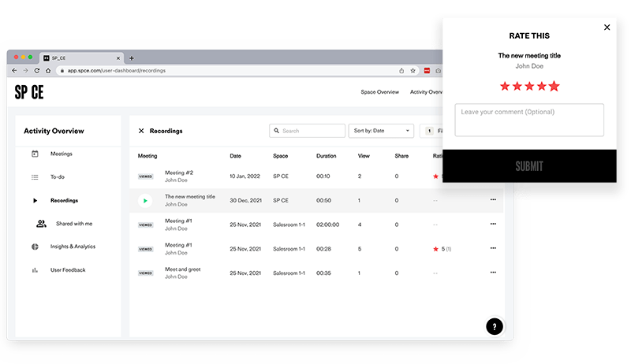The image size is (631, 364).
Task: Open more options for Salesroom 00:28 recording
Action: 493,249
